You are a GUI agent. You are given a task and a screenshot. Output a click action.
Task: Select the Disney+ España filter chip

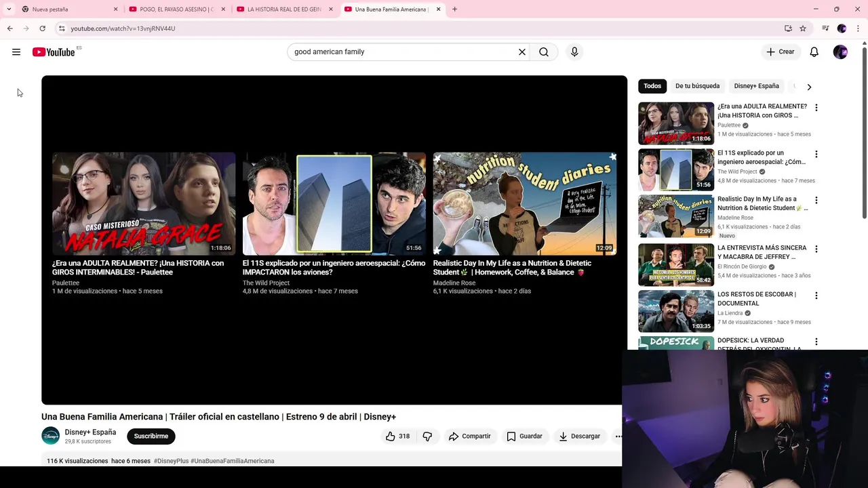(x=756, y=86)
